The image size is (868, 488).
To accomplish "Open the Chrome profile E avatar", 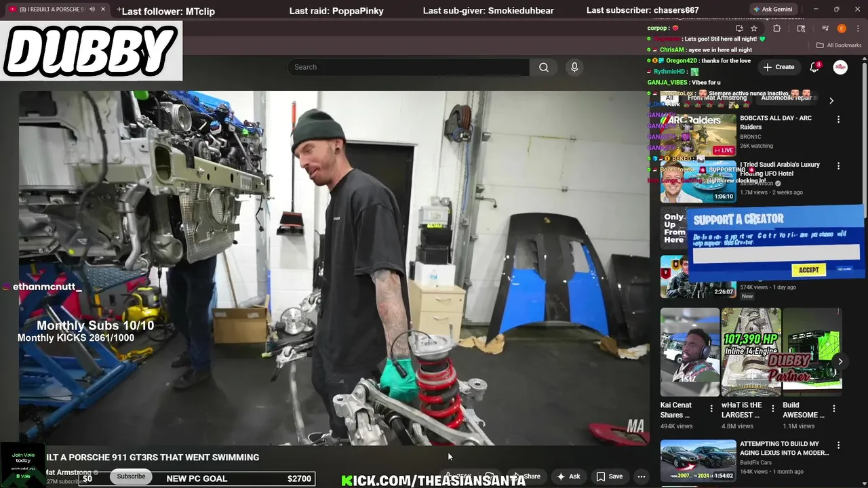I will (x=842, y=28).
